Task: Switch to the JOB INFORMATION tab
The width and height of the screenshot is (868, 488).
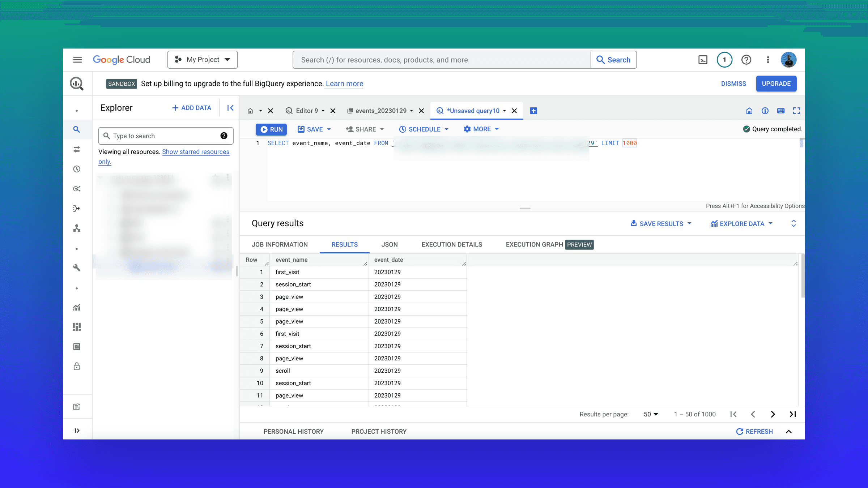Action: (x=280, y=245)
